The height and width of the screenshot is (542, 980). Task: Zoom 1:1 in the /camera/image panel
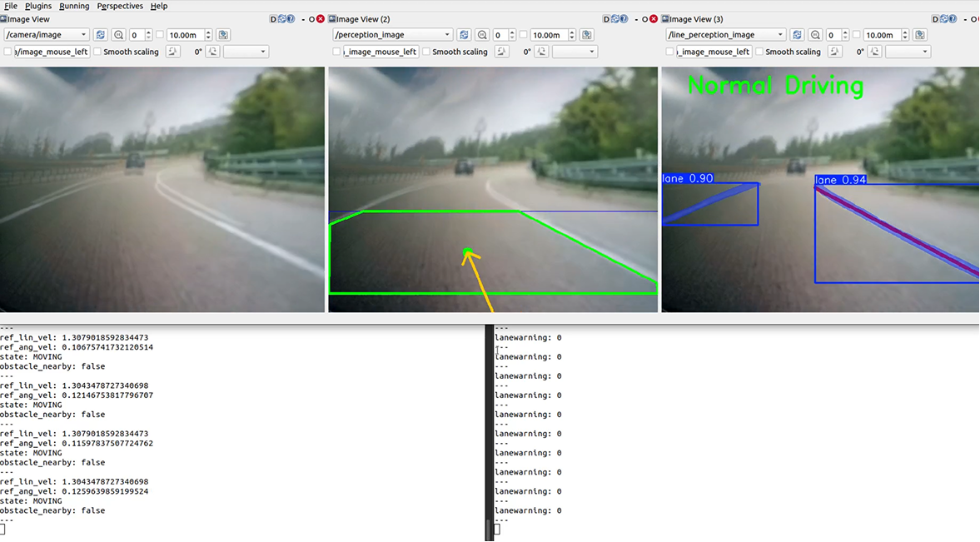pyautogui.click(x=119, y=35)
